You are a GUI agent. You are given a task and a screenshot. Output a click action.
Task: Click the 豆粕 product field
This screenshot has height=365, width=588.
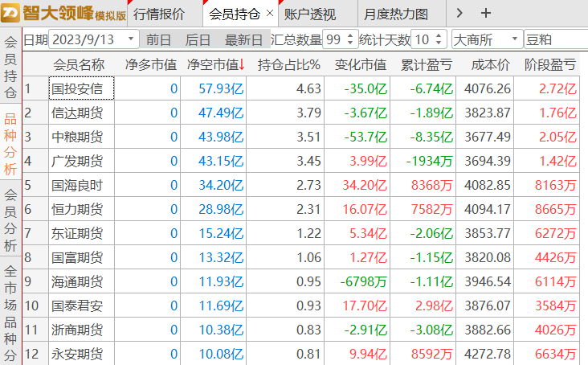click(x=556, y=39)
